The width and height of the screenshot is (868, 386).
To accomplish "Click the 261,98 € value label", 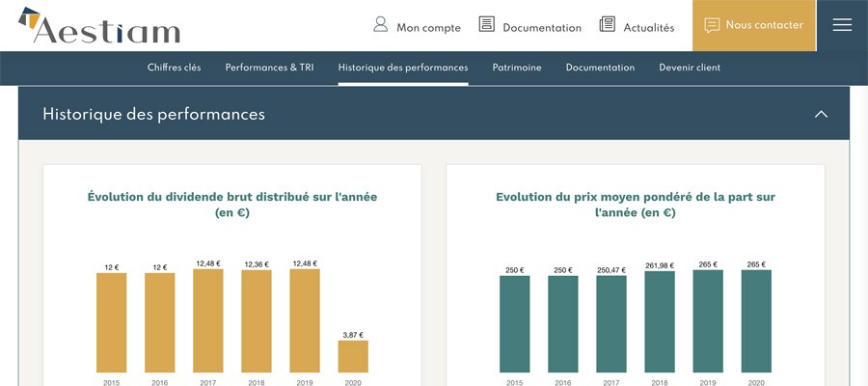I will (x=660, y=265).
